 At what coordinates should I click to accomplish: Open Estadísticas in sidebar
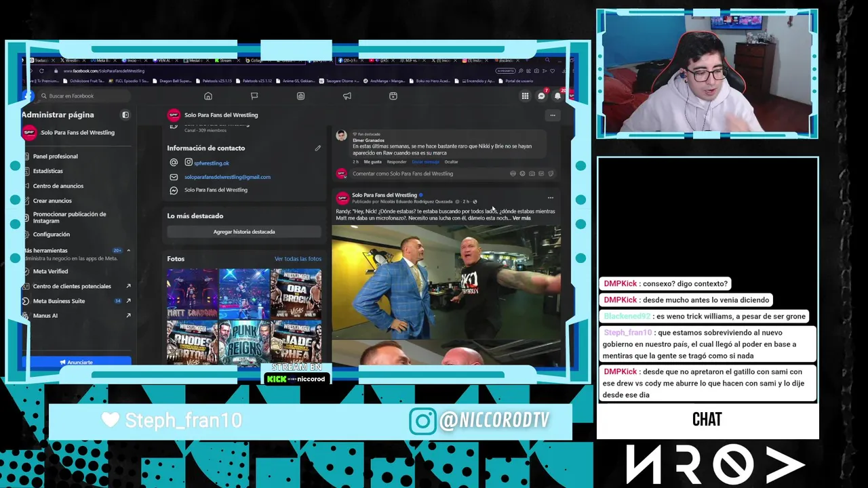[47, 171]
